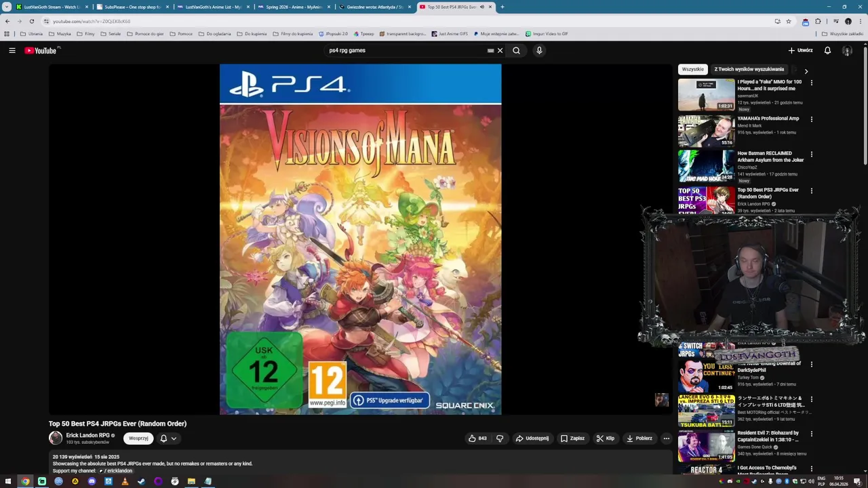868x488 pixels.
Task: Open options for 'Top 50 Best PS3 JRPGs' video
Action: 811,191
